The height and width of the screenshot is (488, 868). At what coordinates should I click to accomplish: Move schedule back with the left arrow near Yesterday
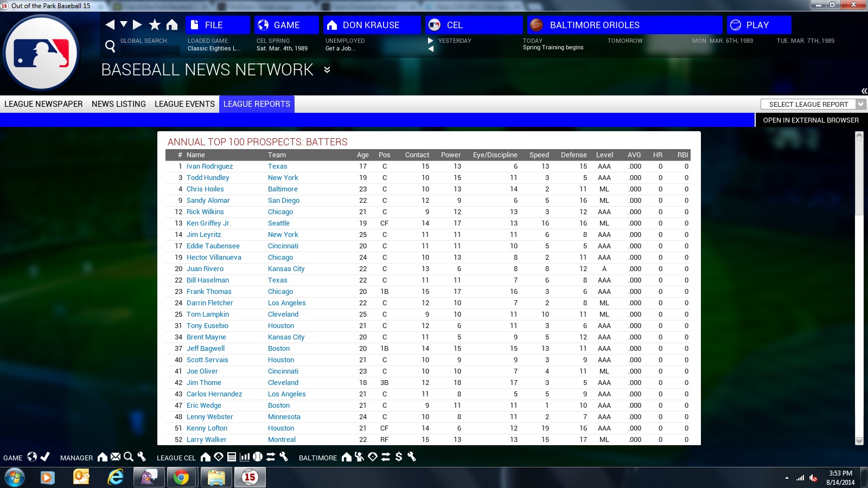pos(431,49)
